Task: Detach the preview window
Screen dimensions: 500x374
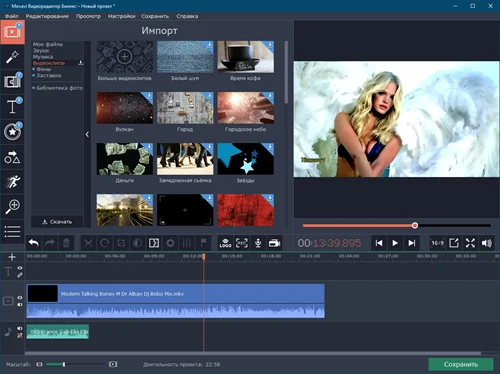Action: click(454, 243)
